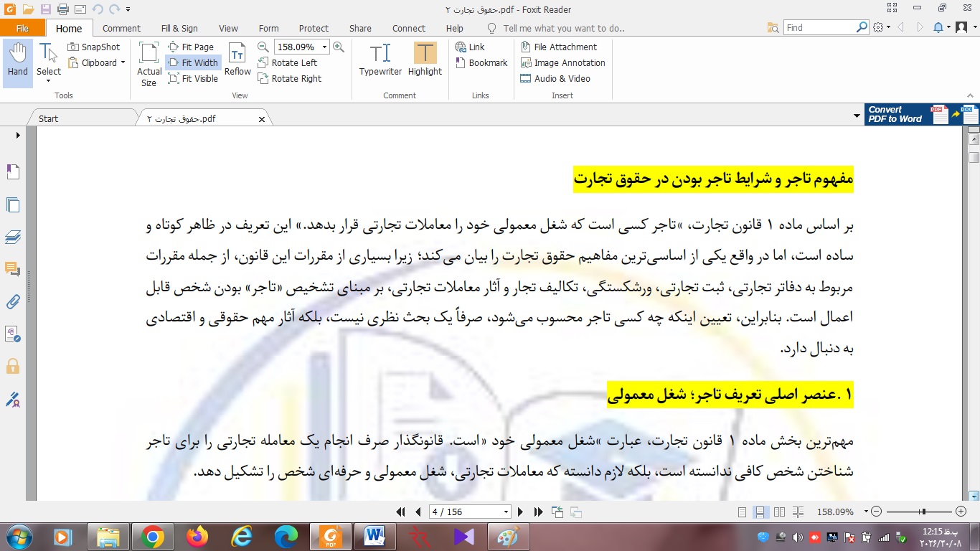The image size is (980, 551).
Task: Click the Open folder icon in quick access
Action: 28,9
